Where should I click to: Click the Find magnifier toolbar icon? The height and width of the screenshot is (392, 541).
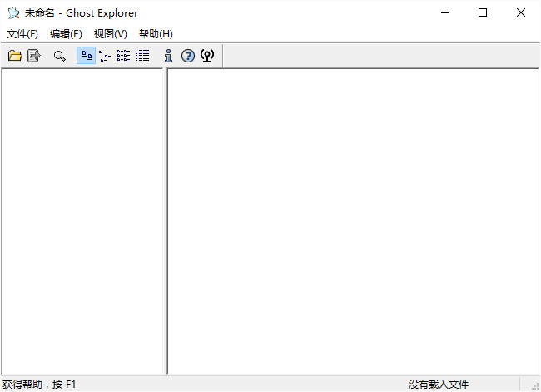tap(60, 56)
